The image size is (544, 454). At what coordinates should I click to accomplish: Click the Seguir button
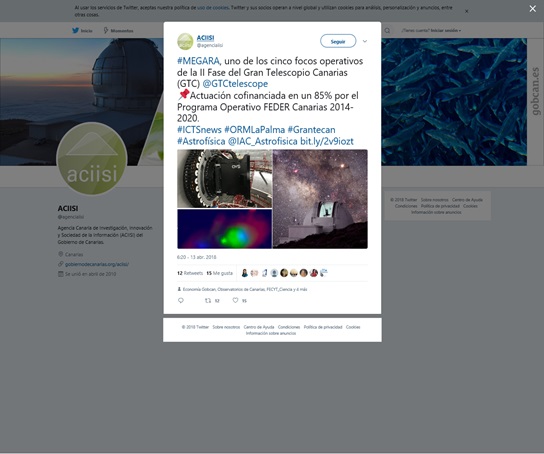coord(338,41)
